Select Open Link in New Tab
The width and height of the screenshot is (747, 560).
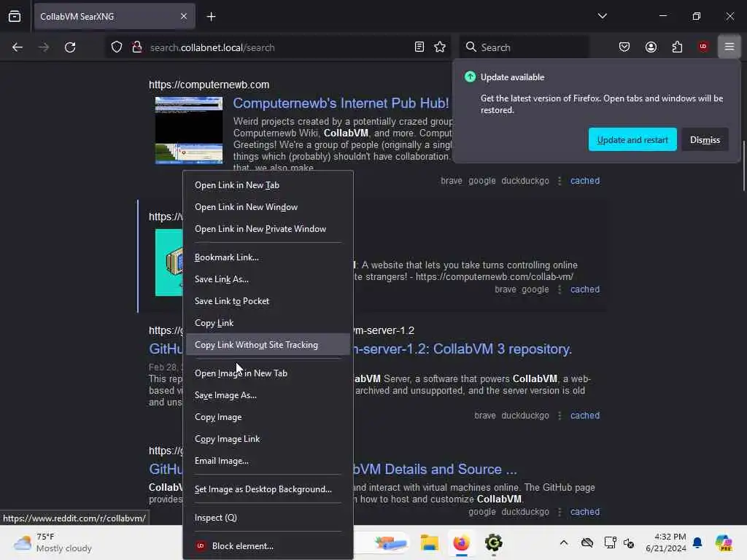click(268, 185)
